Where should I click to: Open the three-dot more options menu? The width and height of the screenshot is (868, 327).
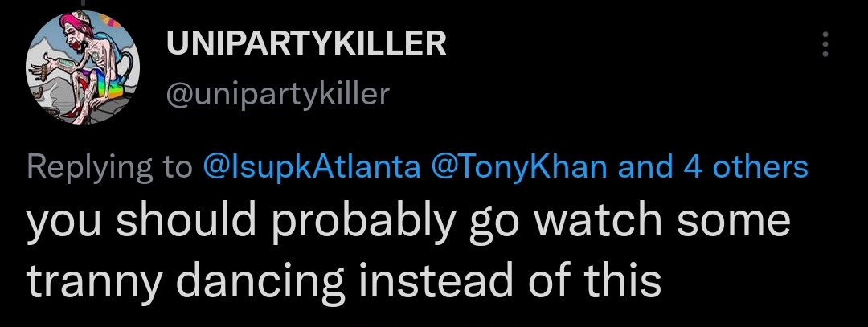(823, 44)
